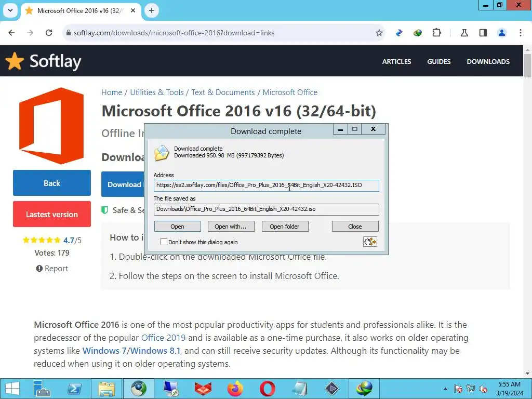Open a new browser tab
Viewport: 532px width, 399px height.
(152, 10)
